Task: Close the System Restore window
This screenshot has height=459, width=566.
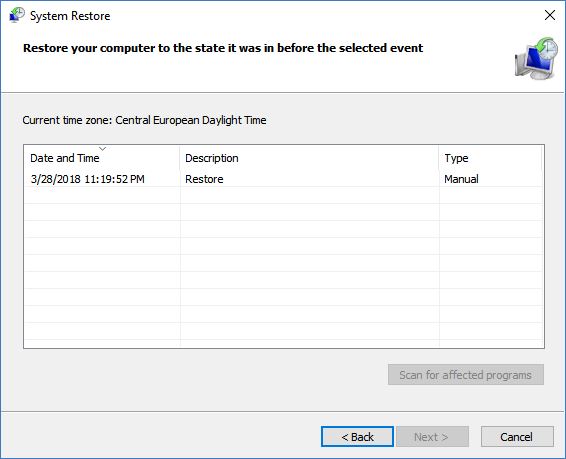Action: tap(550, 15)
